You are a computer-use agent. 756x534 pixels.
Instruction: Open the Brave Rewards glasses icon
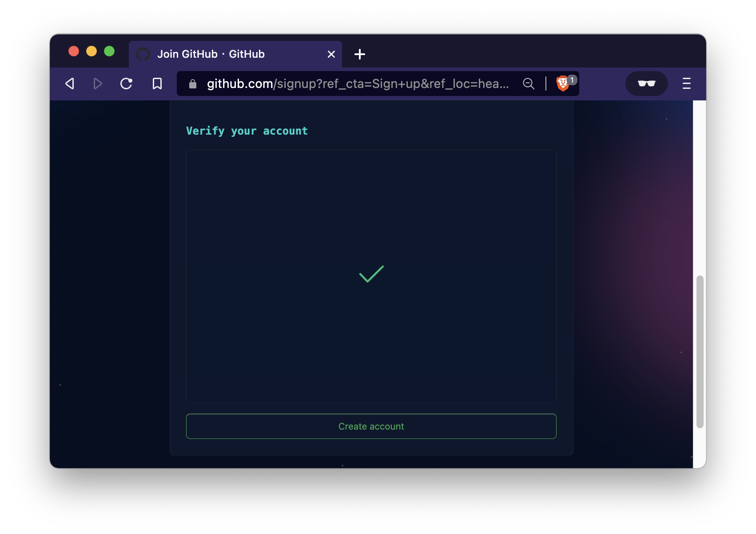pos(646,84)
